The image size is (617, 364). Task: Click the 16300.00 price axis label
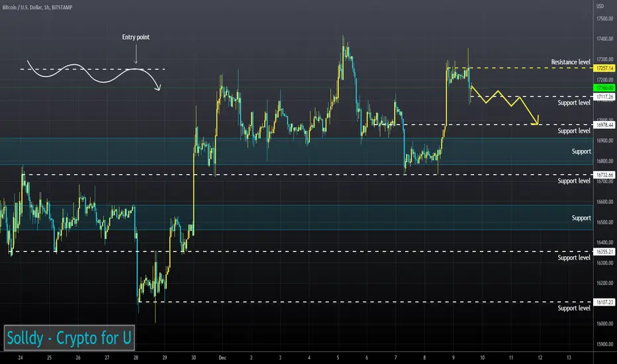point(605,263)
